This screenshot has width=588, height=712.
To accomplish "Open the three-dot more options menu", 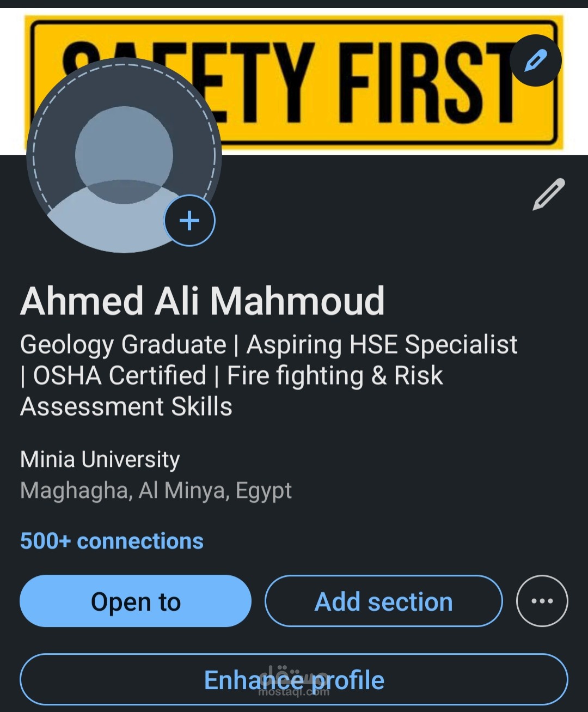I will (x=542, y=601).
